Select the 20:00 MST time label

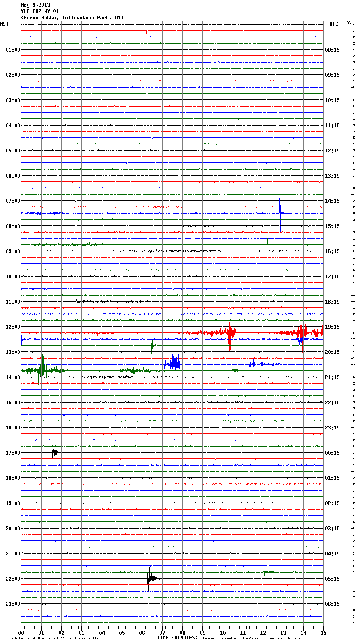(x=13, y=529)
